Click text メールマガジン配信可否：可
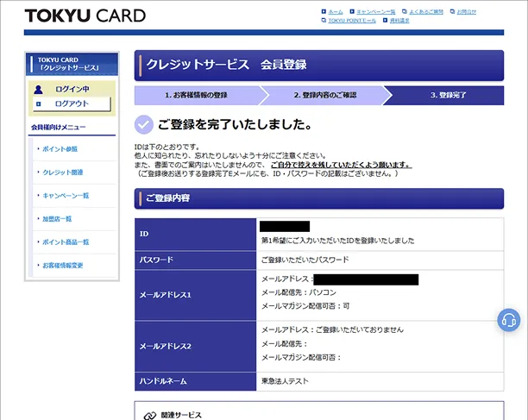 coord(305,306)
